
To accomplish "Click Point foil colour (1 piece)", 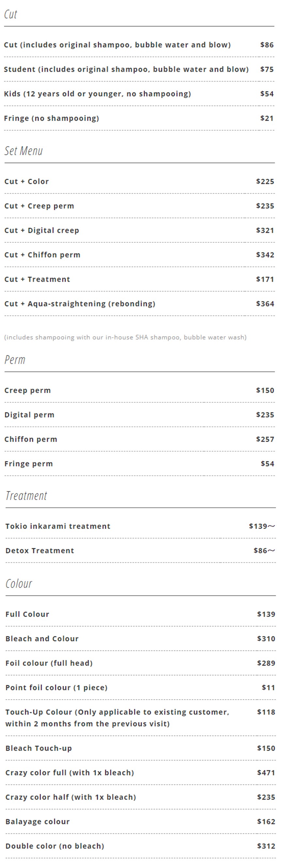I will click(56, 688).
